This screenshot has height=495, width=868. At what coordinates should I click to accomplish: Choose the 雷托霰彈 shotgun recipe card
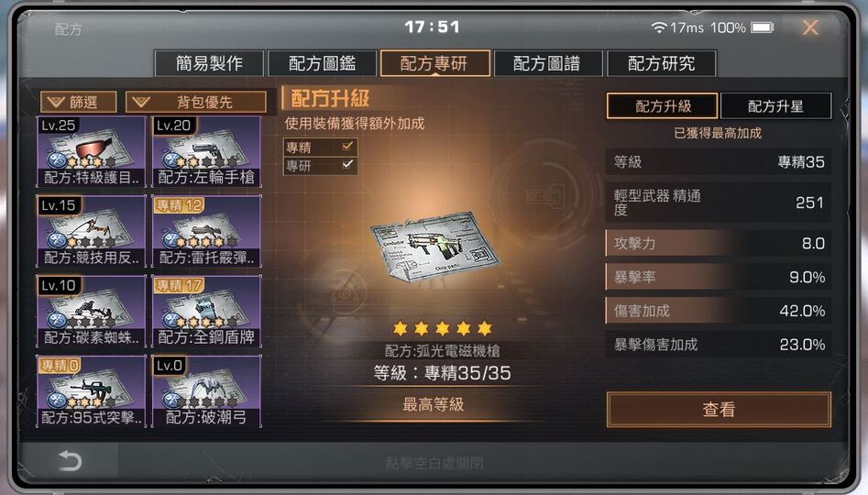click(206, 231)
